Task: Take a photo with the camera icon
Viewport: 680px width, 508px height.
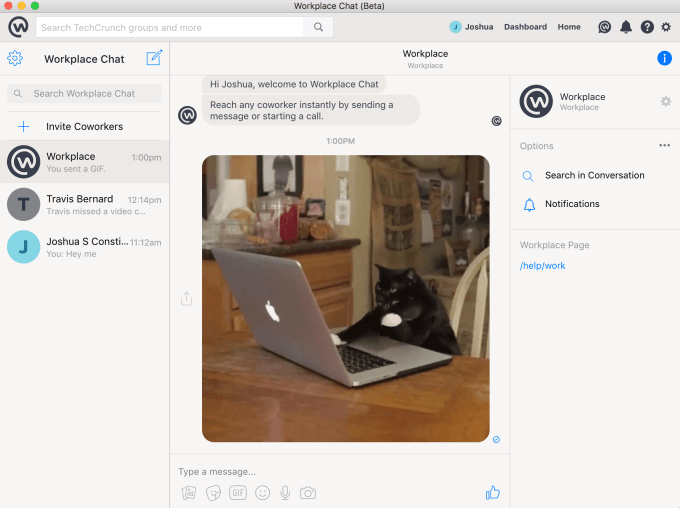Action: tap(308, 493)
